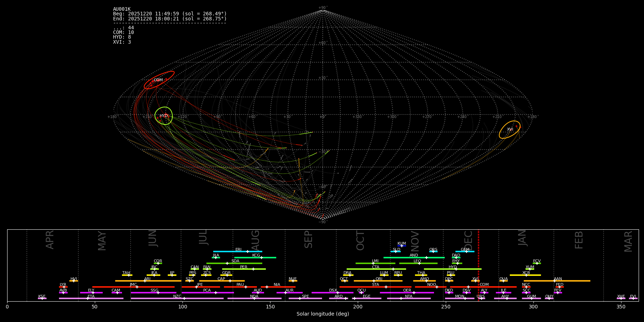Select the PER shower bar in timeline

point(244,269)
